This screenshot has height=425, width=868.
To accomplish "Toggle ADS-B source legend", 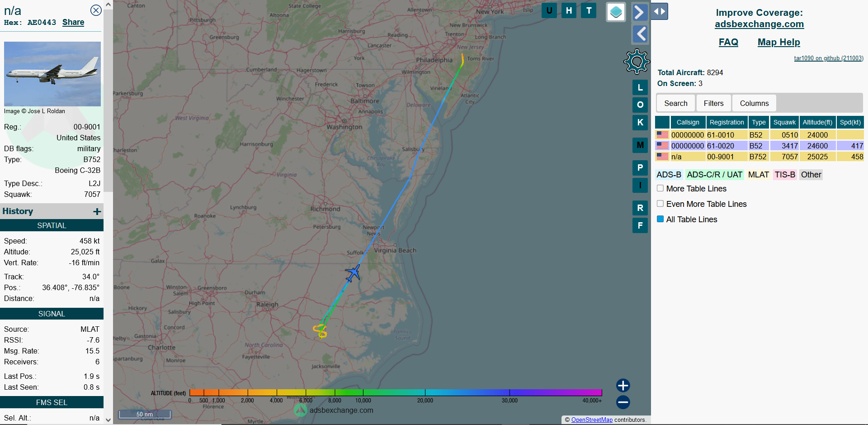I will click(x=669, y=175).
